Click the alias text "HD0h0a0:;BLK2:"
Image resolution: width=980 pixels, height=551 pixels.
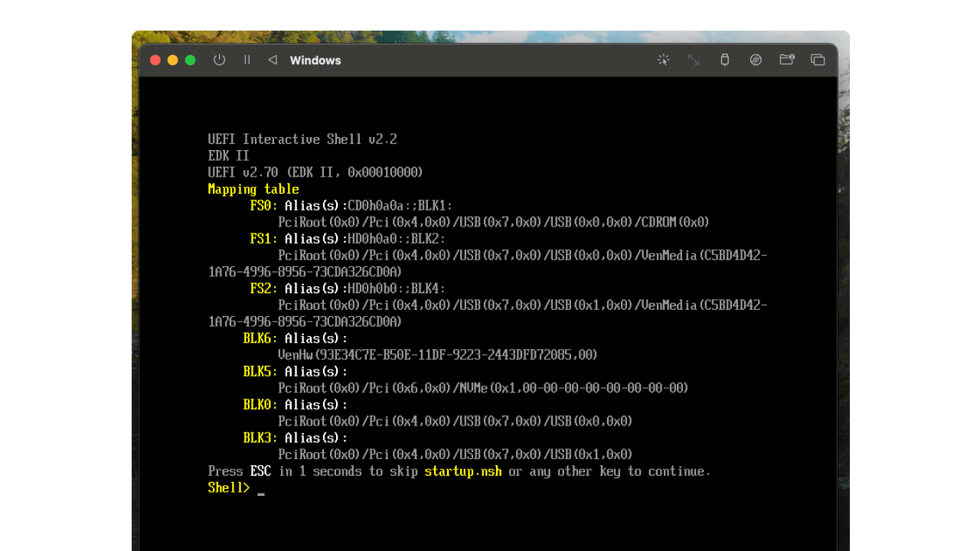397,239
